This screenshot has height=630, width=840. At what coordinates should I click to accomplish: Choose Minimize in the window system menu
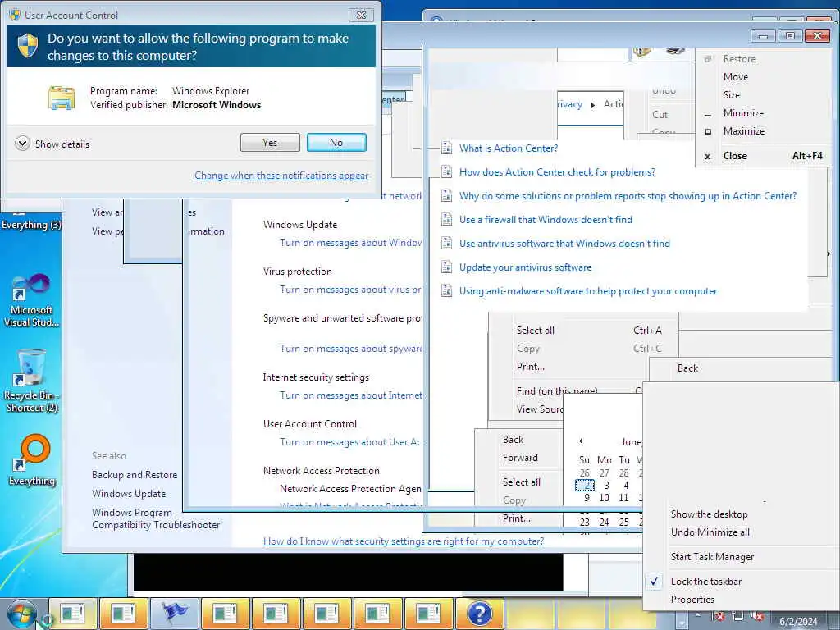point(743,113)
